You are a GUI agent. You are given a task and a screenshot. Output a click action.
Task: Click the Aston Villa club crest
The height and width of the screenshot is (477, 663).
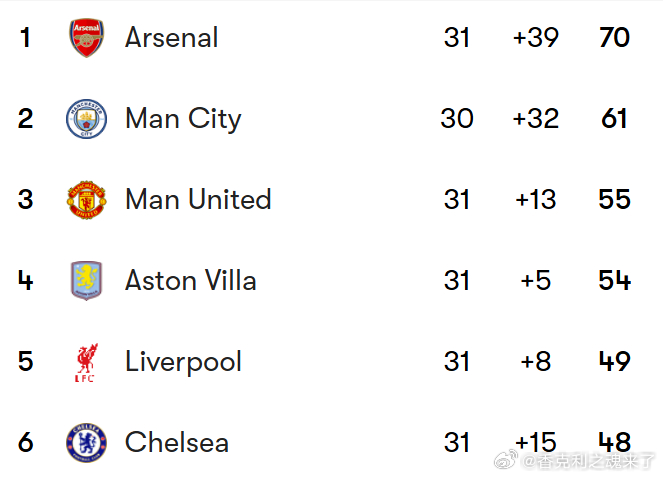[86, 281]
